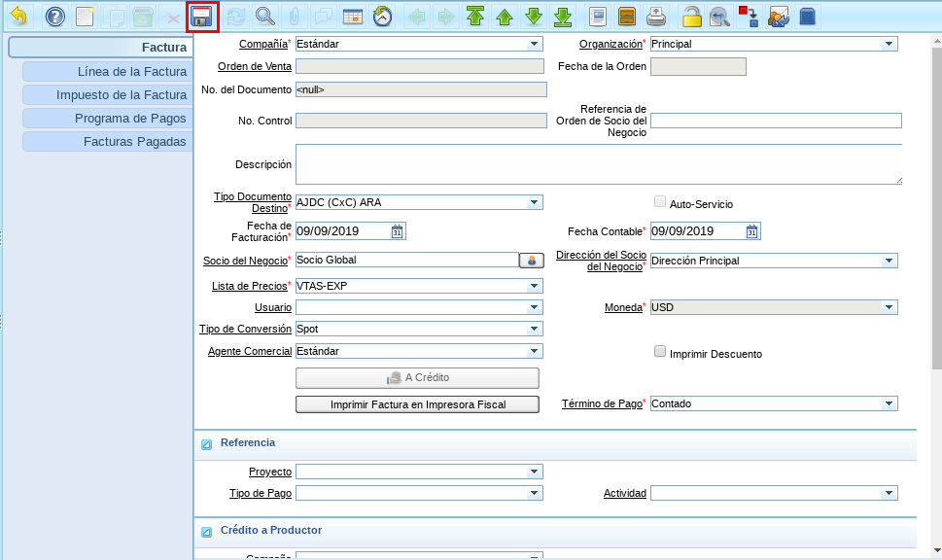Screen dimensions: 942x560
Task: Expand the Tipo Documento Destino dropdown
Action: (534, 202)
